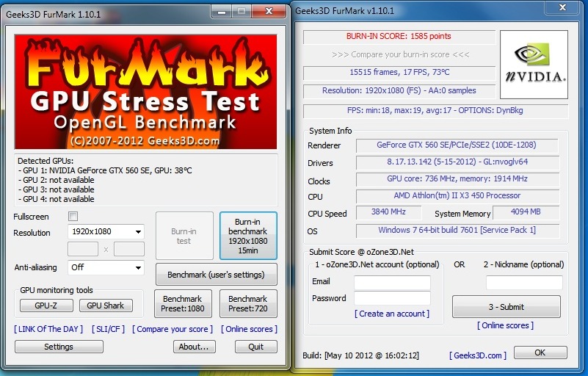Run Benchmark (user's settings)
The height and width of the screenshot is (376, 588).
pos(217,275)
